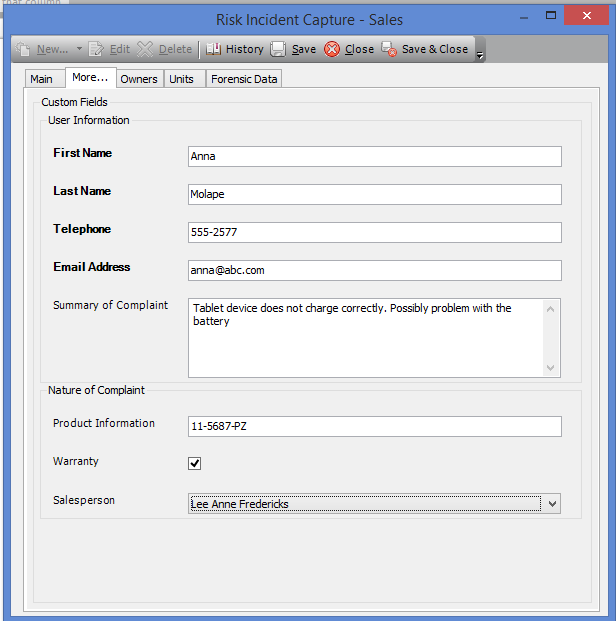Click the Edit pencil icon

click(x=96, y=49)
